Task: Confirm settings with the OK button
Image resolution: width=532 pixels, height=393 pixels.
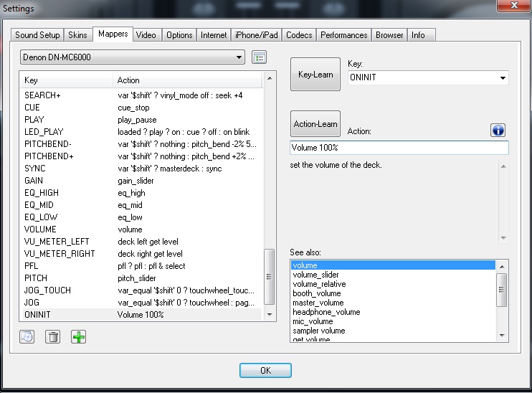Action: tap(265, 370)
